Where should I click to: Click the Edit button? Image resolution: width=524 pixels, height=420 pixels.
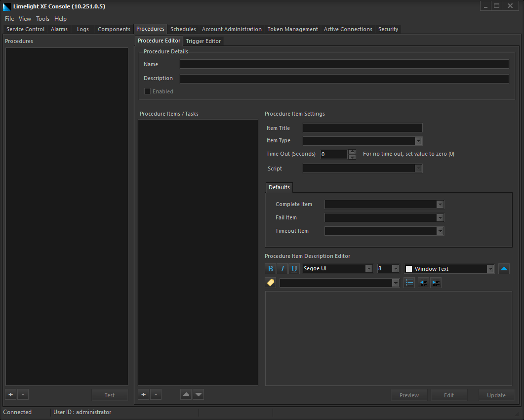pos(449,395)
